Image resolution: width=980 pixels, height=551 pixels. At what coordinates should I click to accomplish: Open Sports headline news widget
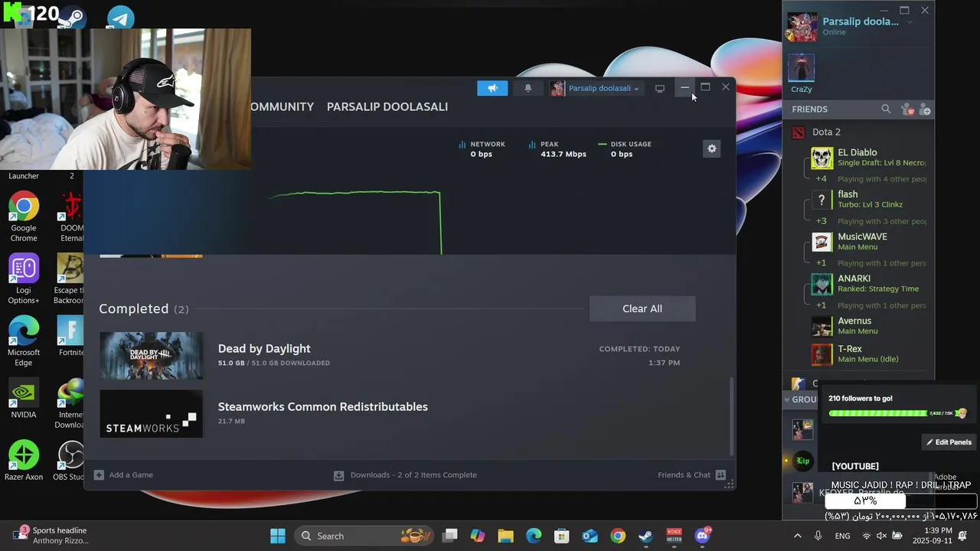[50, 536]
